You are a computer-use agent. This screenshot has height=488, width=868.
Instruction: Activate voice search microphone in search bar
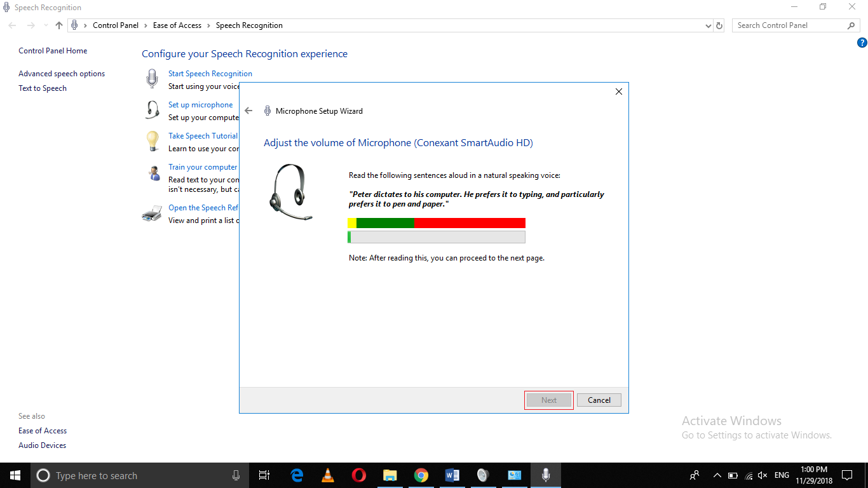click(x=236, y=475)
